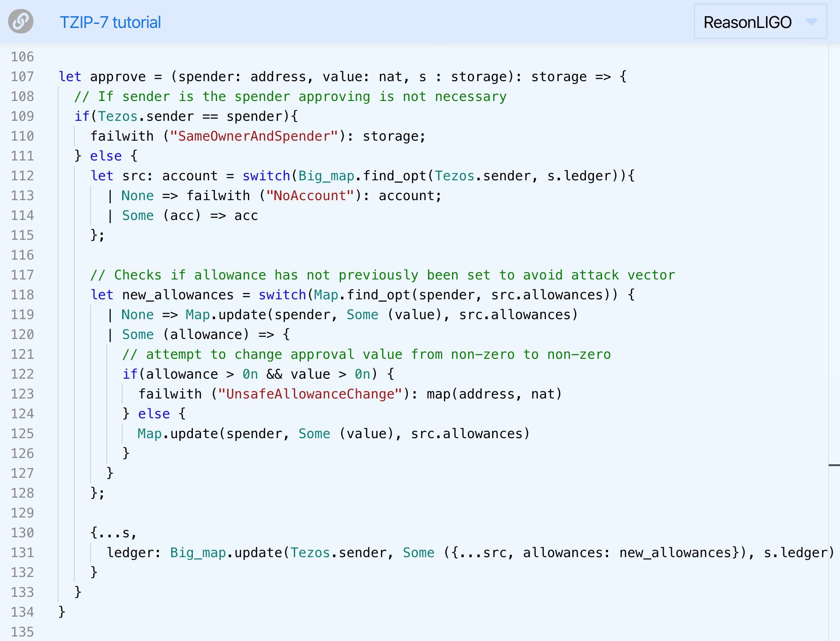Click the string "UnsafeAllowanceChange"
The image size is (840, 641).
click(x=310, y=394)
